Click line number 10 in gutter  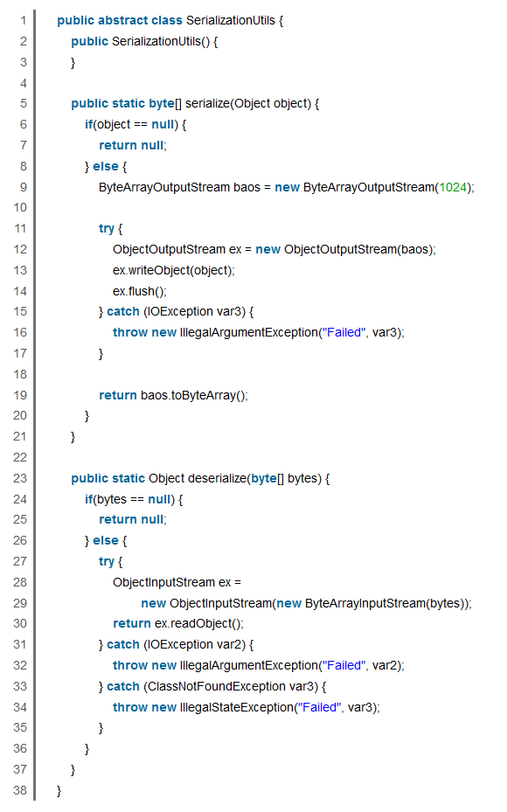pos(20,208)
